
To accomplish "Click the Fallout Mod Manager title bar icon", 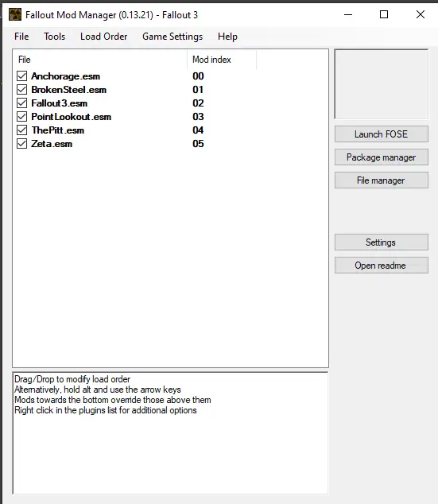I will click(x=15, y=14).
